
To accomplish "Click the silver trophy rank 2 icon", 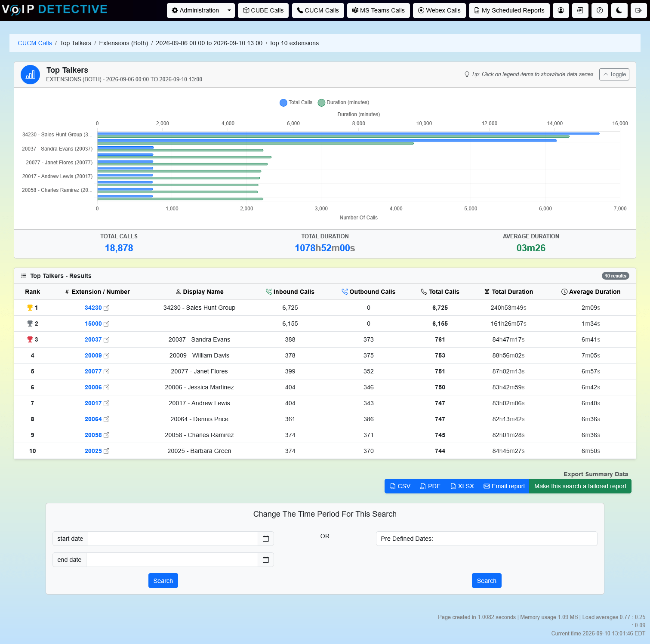I will coord(30,324).
